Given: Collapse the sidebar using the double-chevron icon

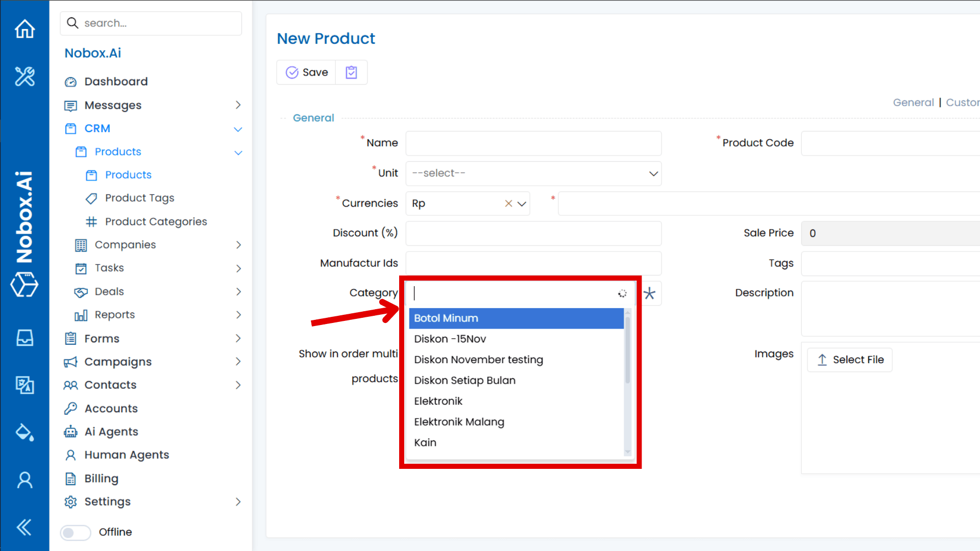Looking at the screenshot, I should pos(24,527).
